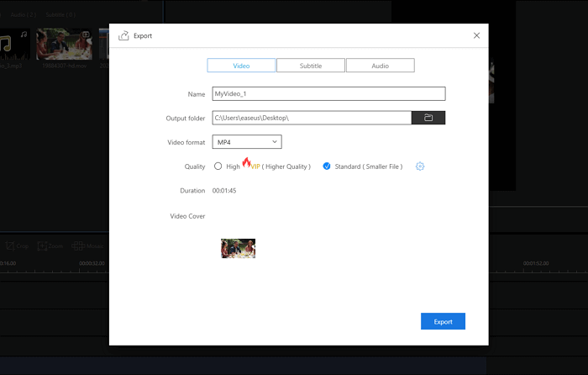Open quality settings gear icon
The width and height of the screenshot is (588, 375).
(x=420, y=166)
